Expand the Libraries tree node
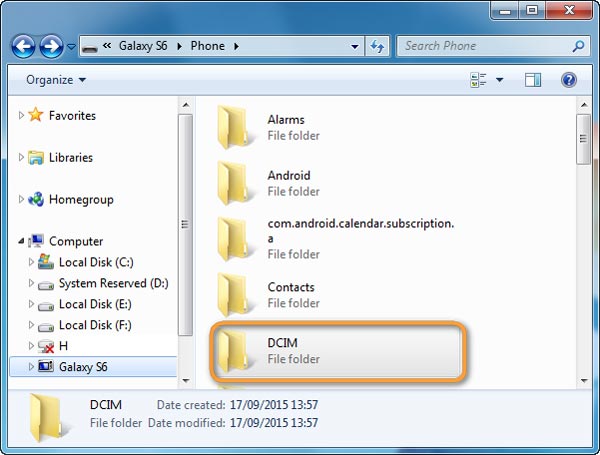This screenshot has width=600, height=455. (x=22, y=158)
